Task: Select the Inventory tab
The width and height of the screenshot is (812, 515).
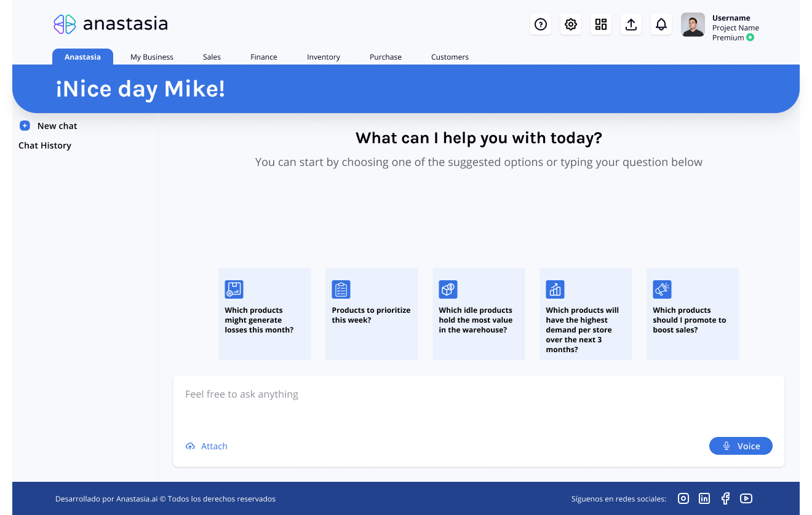Action: (324, 57)
